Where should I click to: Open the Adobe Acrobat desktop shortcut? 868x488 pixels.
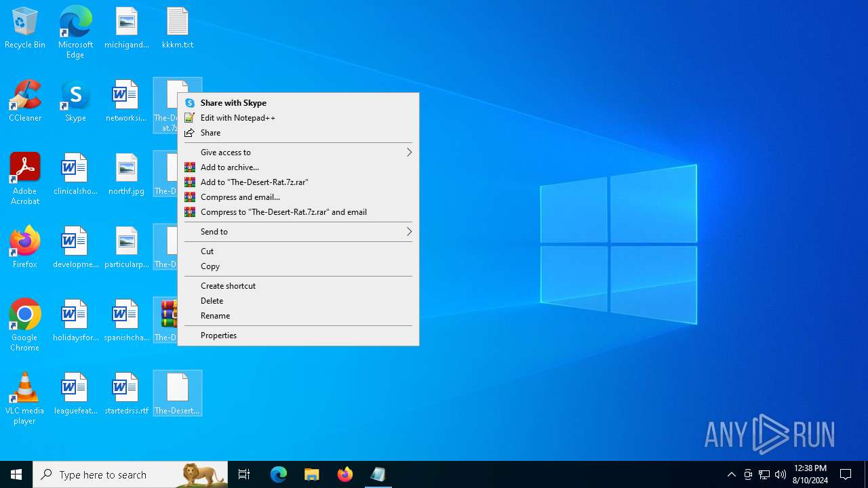(25, 179)
